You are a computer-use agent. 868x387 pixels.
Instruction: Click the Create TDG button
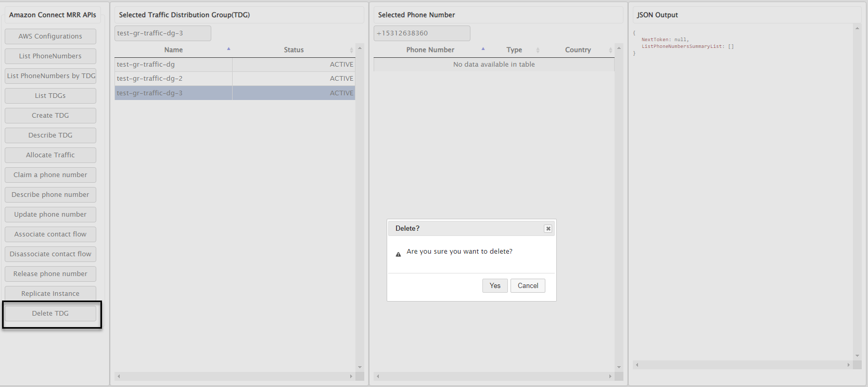pyautogui.click(x=50, y=116)
